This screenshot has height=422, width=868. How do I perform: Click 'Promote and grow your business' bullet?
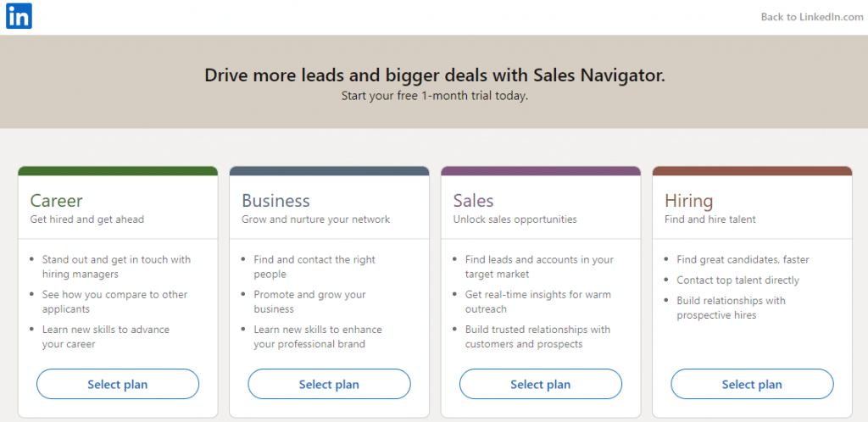tap(310, 302)
